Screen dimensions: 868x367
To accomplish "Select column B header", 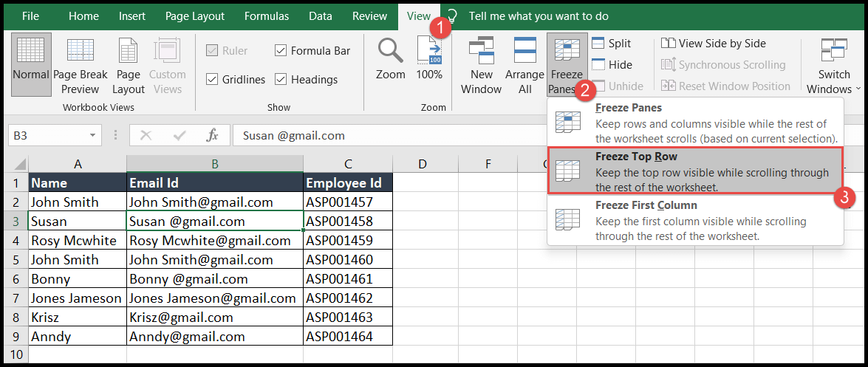I will pyautogui.click(x=215, y=164).
